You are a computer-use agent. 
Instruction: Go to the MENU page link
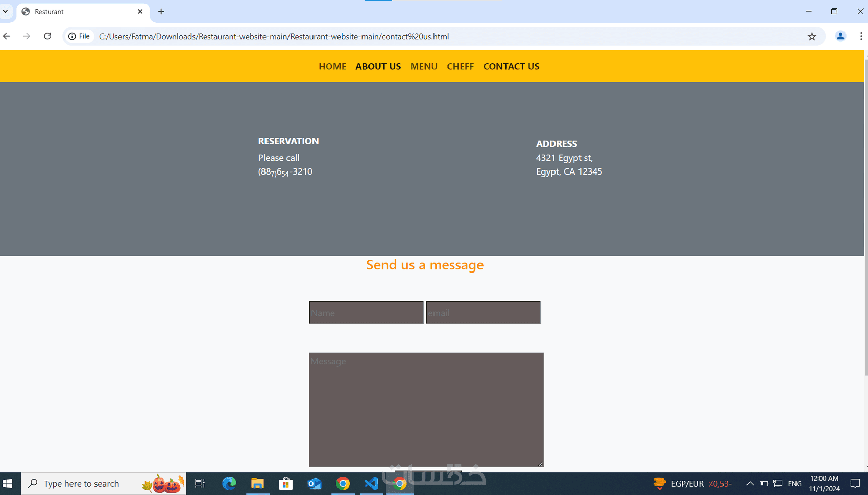pos(424,66)
